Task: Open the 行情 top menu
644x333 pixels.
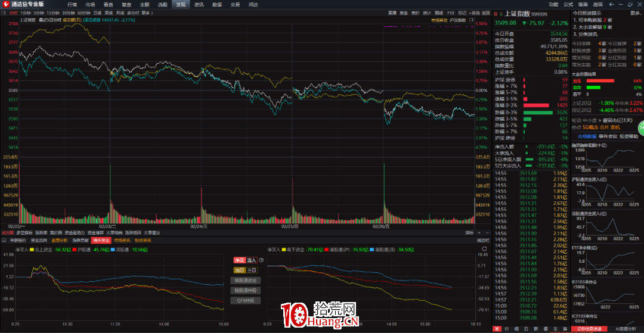Action: coord(72,5)
